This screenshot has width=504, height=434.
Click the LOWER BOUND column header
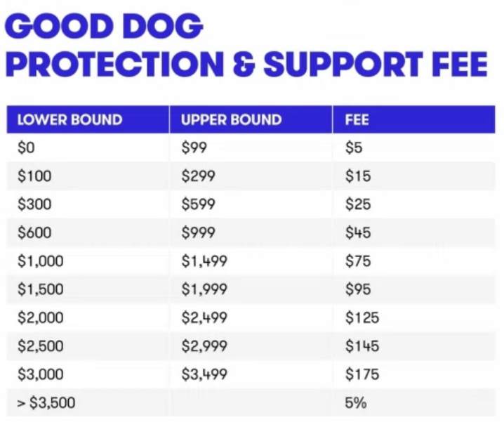[x=69, y=119]
